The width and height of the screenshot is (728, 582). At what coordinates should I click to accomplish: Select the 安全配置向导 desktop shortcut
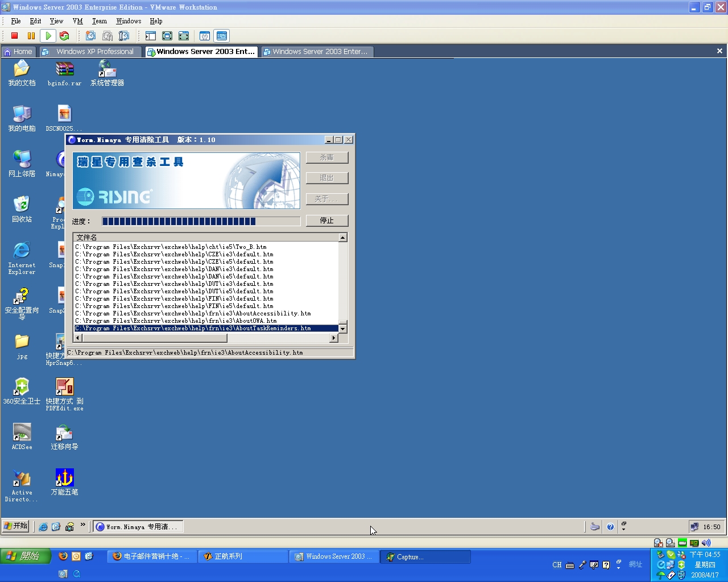pyautogui.click(x=22, y=304)
